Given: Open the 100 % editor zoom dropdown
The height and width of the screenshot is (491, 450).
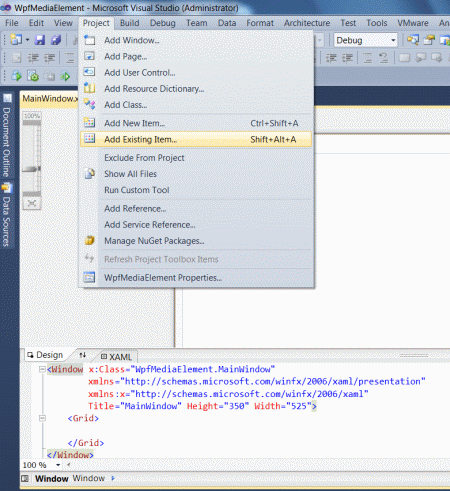Looking at the screenshot, I should coord(58,465).
